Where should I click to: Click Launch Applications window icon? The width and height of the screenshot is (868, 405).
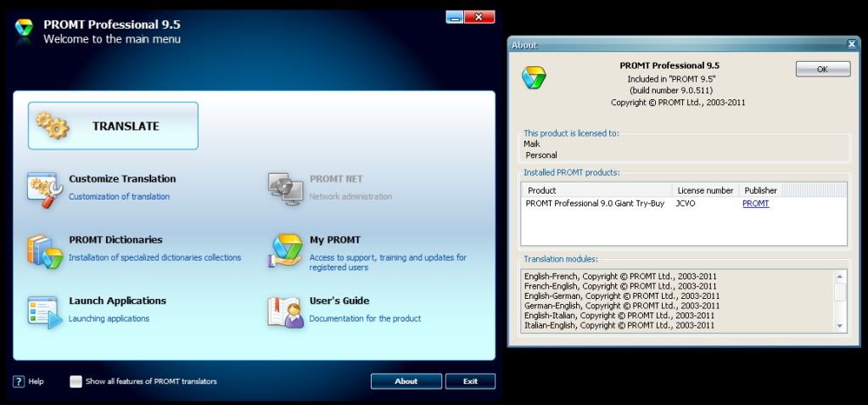click(x=45, y=312)
